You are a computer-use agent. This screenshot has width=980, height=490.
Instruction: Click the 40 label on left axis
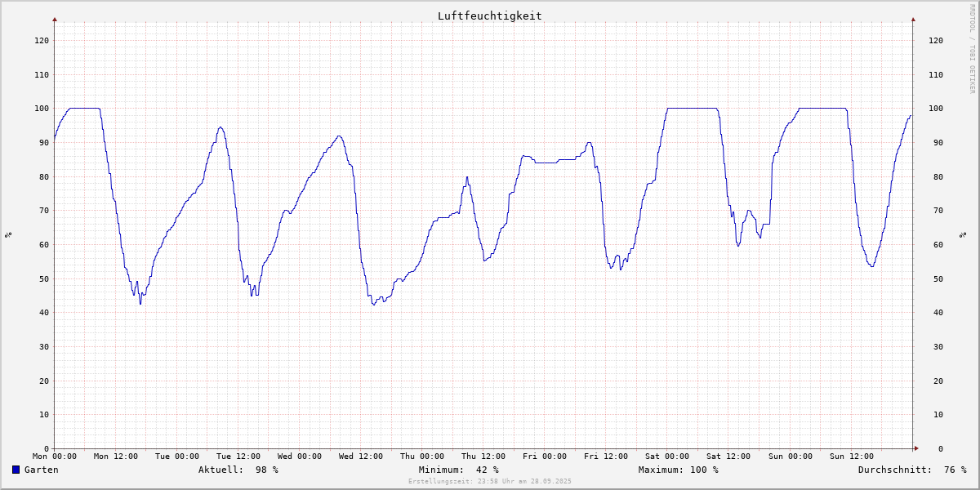pos(44,313)
